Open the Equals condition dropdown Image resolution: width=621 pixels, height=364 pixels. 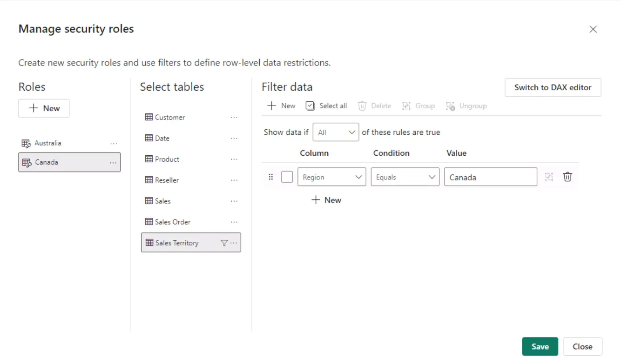pos(405,177)
